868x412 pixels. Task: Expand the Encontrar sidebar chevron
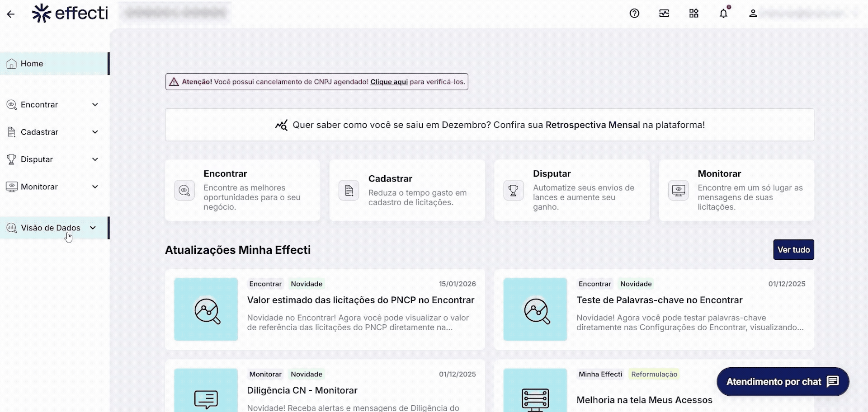[95, 105]
